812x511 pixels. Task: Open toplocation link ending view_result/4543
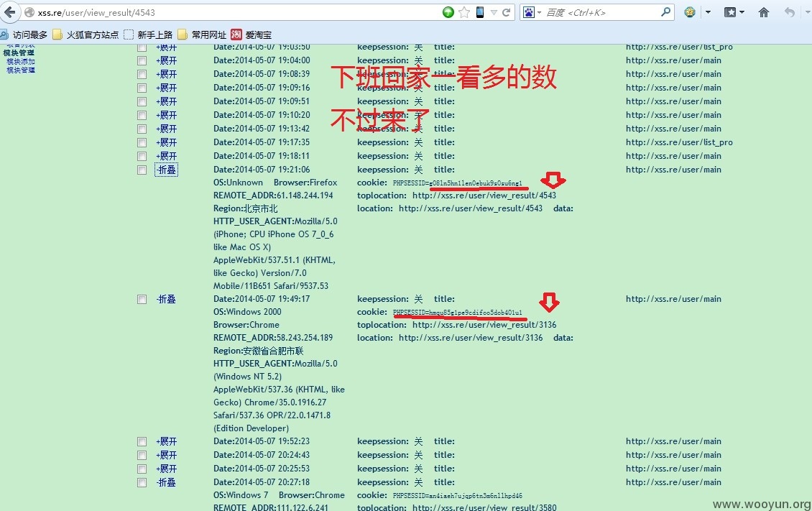[484, 195]
